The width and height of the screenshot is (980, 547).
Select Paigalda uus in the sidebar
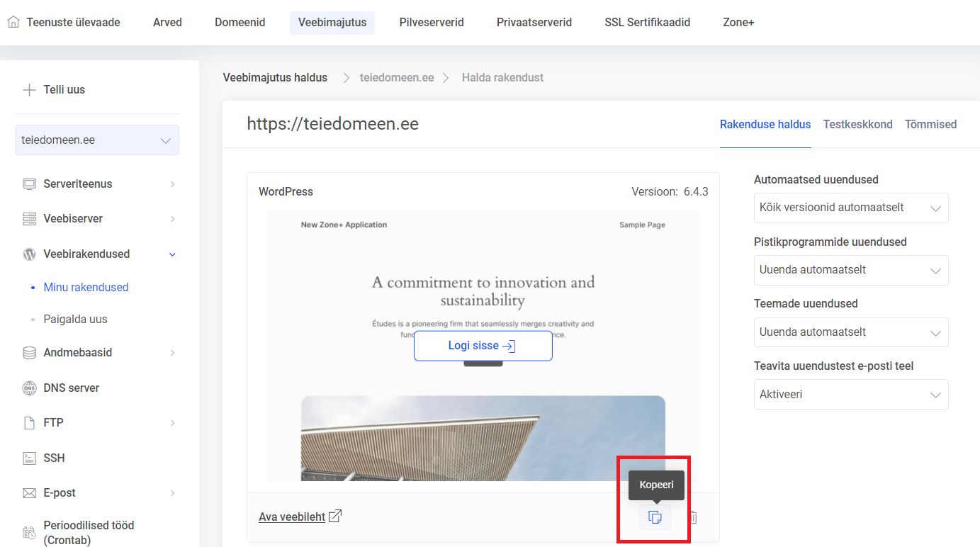coord(75,320)
